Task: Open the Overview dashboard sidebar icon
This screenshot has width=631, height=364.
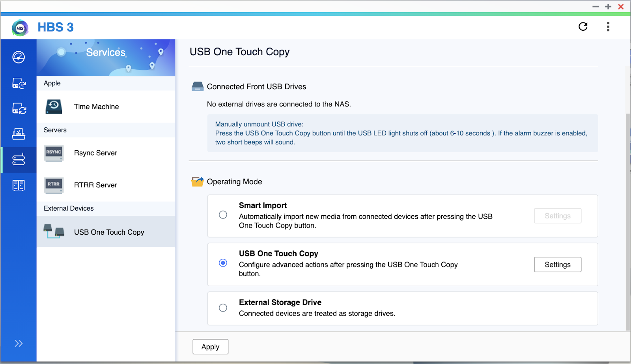Action: pos(19,57)
